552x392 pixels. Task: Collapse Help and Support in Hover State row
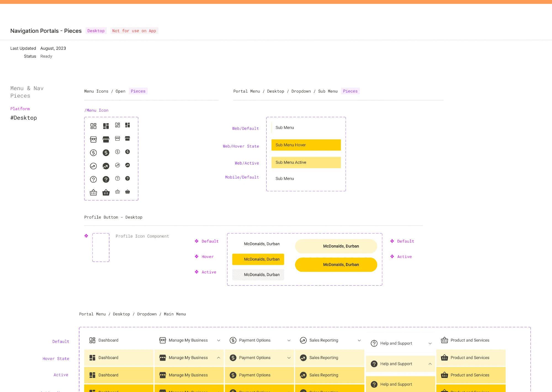[430, 364]
